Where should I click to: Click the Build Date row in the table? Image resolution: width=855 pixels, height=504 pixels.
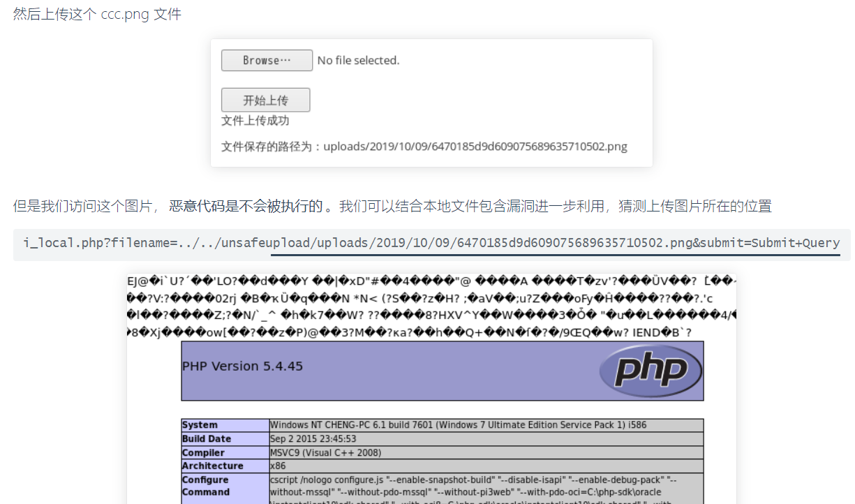point(443,439)
